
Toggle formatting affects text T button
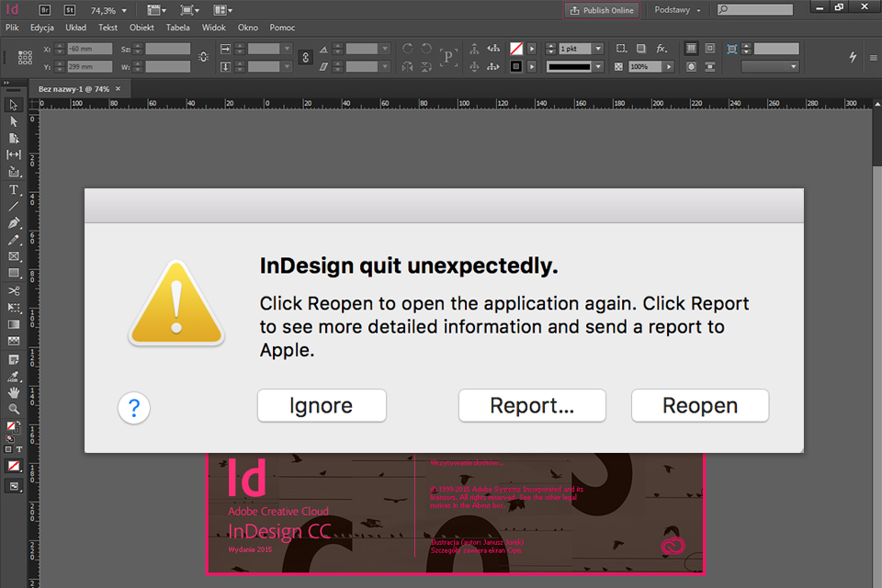[19, 449]
